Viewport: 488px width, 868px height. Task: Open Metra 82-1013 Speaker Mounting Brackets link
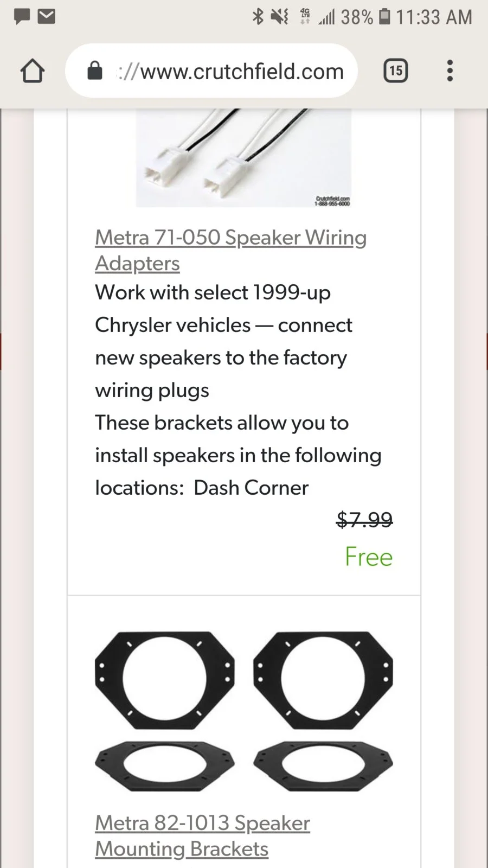pos(202,836)
